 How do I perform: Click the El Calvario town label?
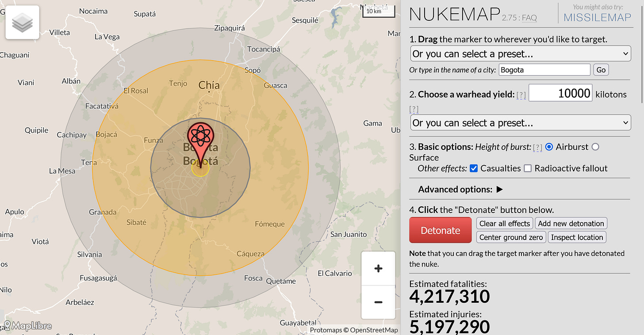pos(335,273)
